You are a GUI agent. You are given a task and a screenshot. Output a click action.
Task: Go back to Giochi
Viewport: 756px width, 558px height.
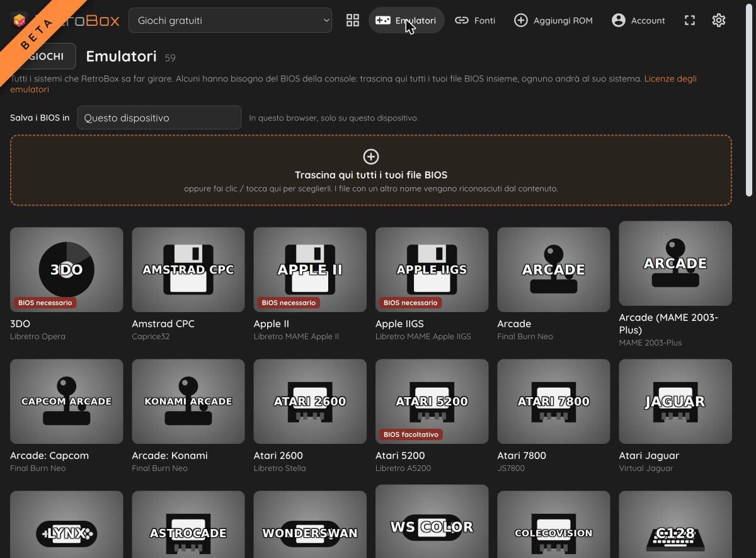pos(43,56)
